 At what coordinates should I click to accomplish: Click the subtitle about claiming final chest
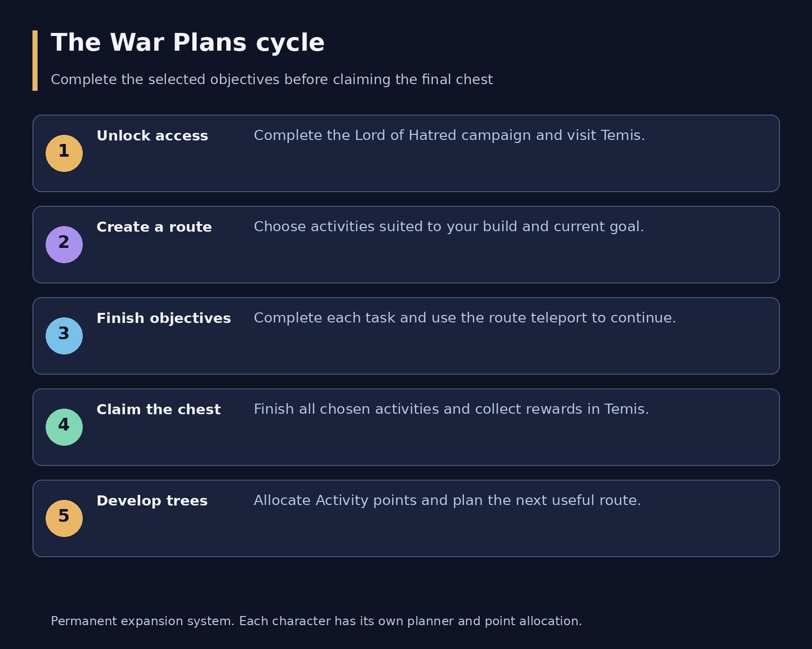272,80
